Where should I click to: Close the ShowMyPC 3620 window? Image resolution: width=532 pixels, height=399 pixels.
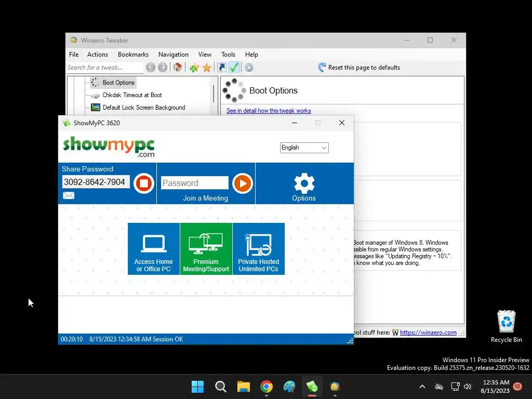tap(342, 123)
